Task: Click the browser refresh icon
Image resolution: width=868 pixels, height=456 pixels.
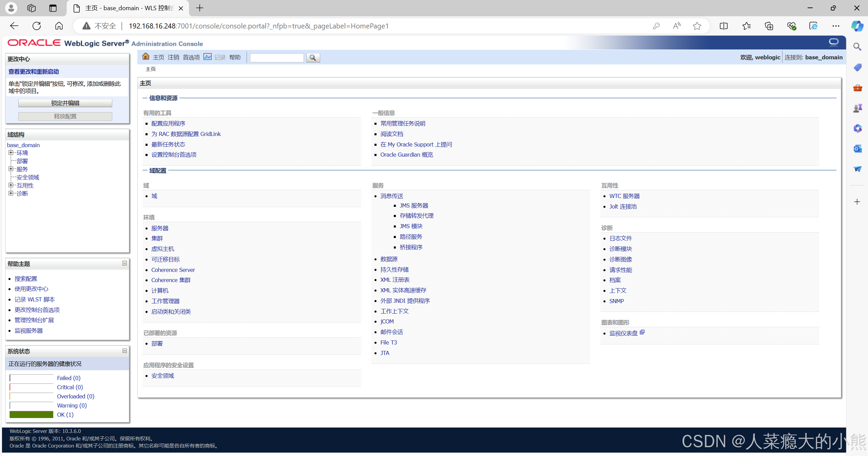Action: pos(37,26)
